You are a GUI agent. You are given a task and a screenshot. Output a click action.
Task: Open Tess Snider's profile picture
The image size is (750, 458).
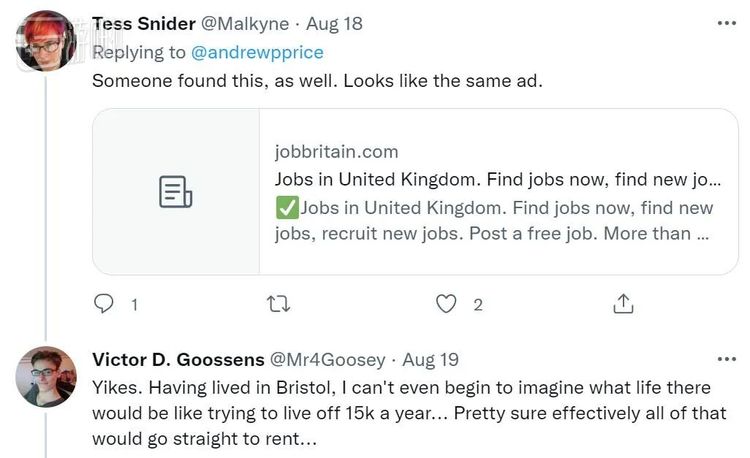(47, 40)
